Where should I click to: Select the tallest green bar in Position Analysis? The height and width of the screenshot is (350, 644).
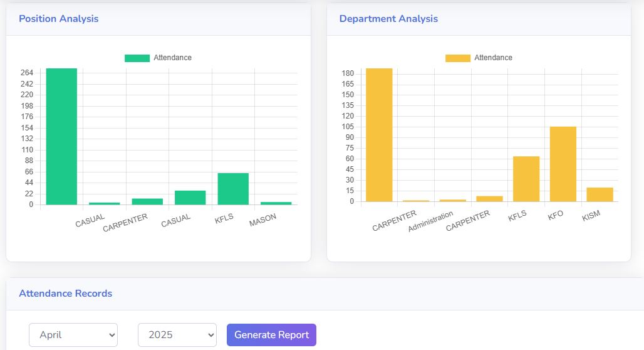(61, 136)
